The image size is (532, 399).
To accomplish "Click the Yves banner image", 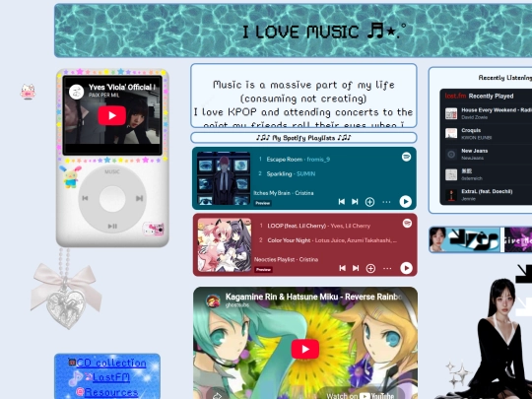I will click(x=464, y=239).
